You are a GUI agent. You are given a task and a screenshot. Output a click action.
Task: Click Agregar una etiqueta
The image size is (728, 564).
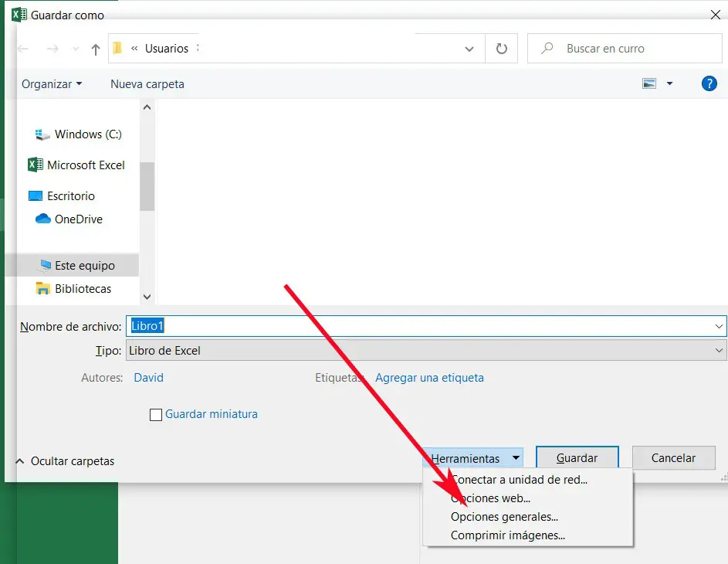(x=429, y=377)
